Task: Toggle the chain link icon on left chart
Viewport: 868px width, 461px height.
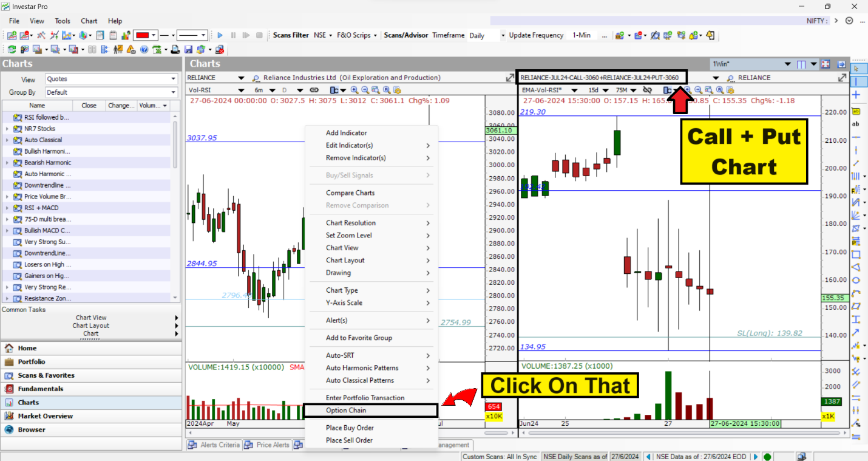Action: [314, 90]
